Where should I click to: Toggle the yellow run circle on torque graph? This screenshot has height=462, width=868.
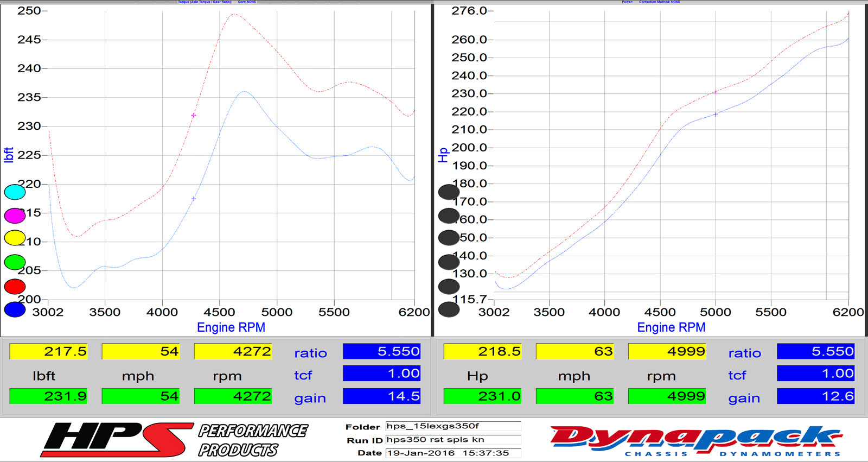pyautogui.click(x=15, y=238)
